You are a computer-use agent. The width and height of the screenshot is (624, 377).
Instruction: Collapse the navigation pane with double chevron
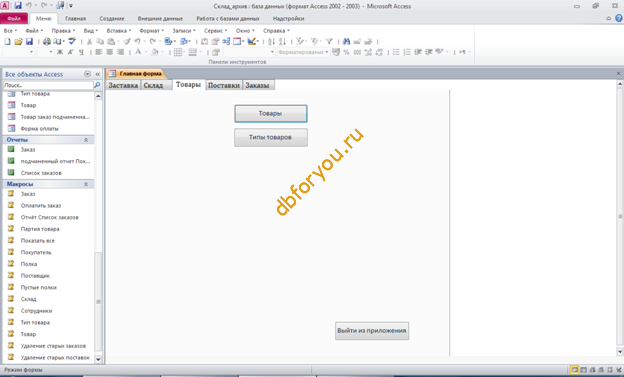coord(98,74)
